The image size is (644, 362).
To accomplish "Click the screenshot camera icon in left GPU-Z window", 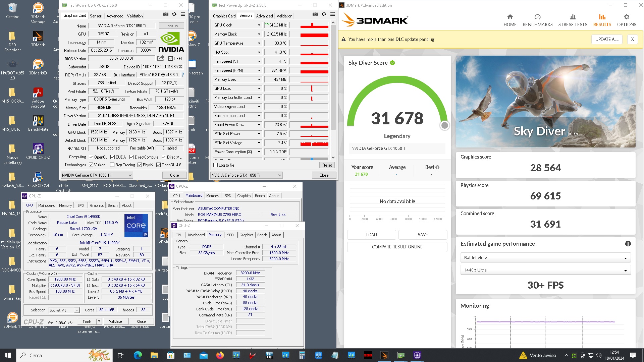I will (x=166, y=14).
